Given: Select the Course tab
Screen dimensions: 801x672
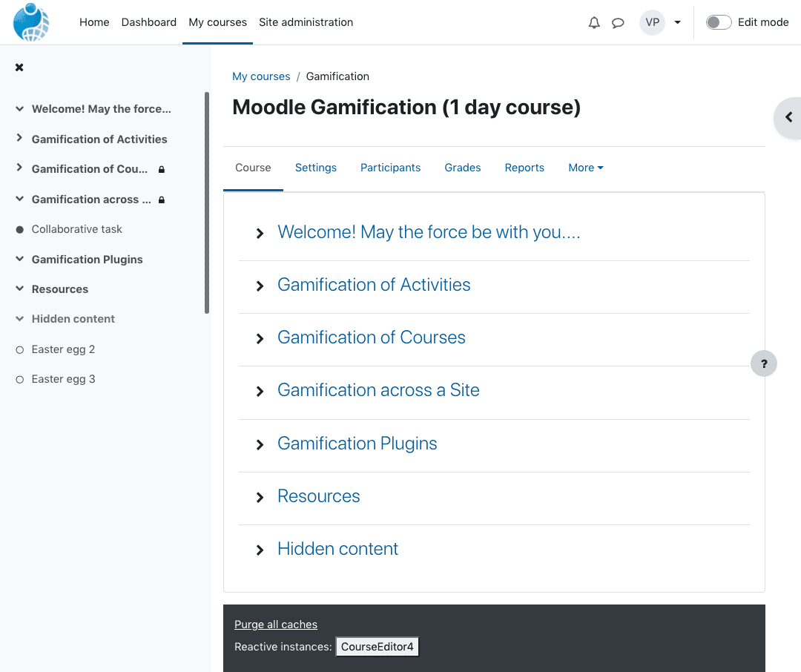Looking at the screenshot, I should (253, 168).
